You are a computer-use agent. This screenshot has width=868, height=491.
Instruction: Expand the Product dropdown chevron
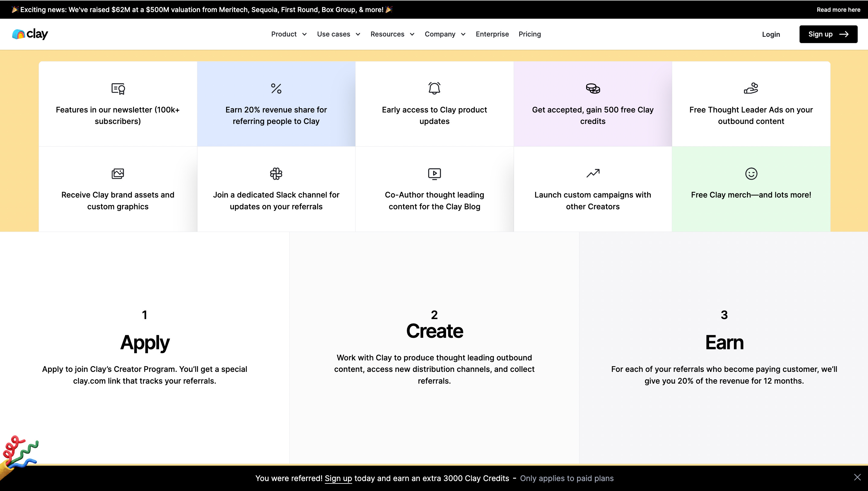pos(304,34)
